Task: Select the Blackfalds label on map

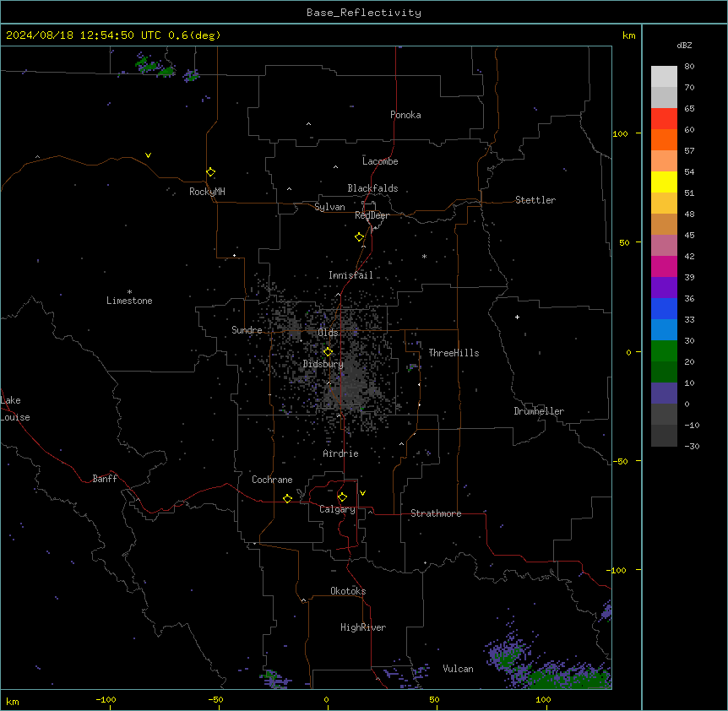Action: [372, 188]
